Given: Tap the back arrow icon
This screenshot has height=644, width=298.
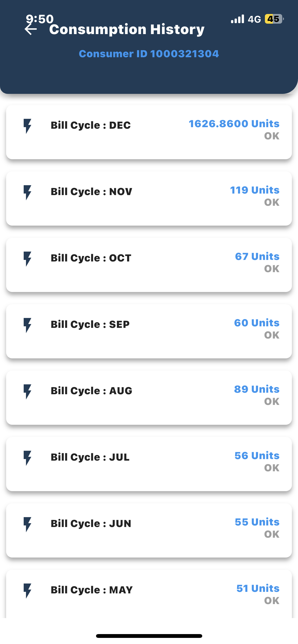Looking at the screenshot, I should [31, 29].
